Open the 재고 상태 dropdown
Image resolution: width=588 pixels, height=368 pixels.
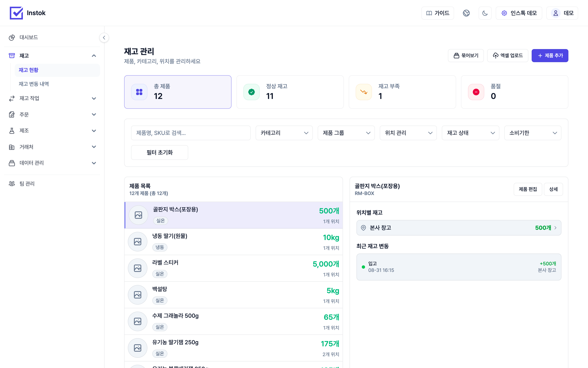[x=470, y=133]
